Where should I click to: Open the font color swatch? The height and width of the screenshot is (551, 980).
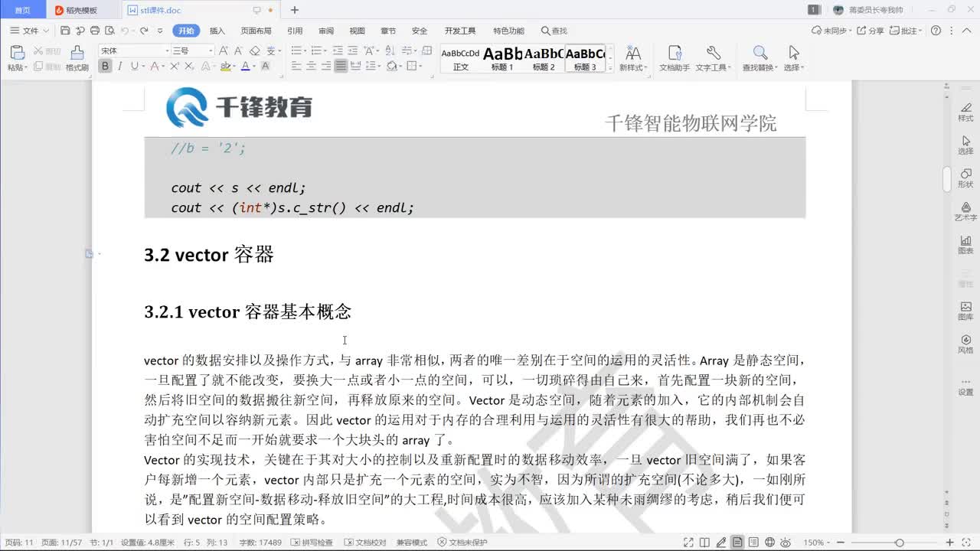pyautogui.click(x=246, y=67)
